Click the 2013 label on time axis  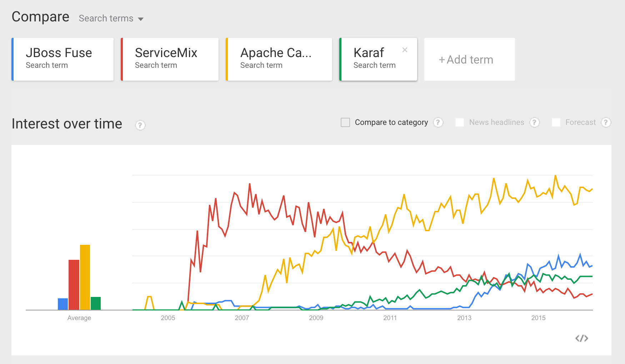(x=464, y=318)
